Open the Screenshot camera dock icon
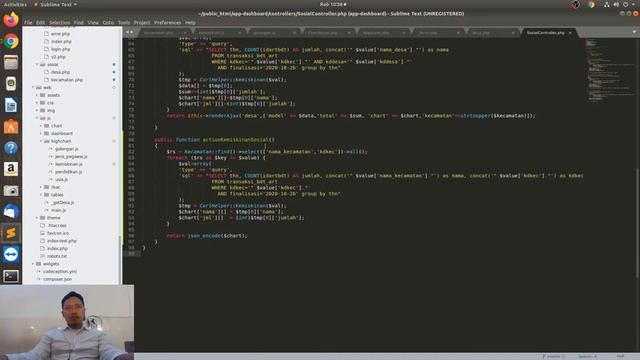The image size is (640, 360). pyautogui.click(x=11, y=190)
